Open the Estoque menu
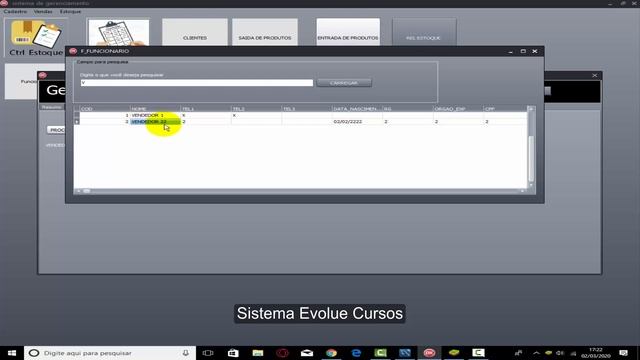640x360 pixels. tap(70, 11)
